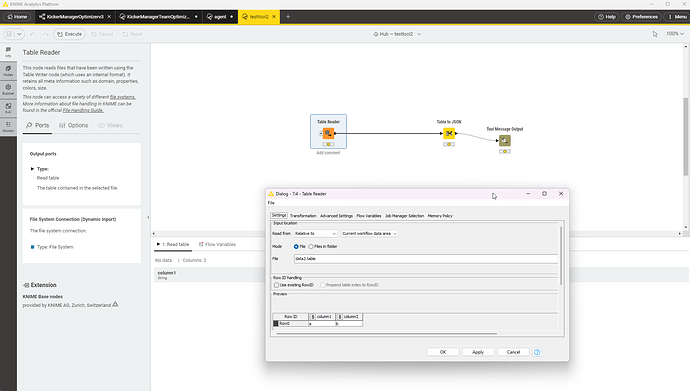Open the '1: Read table' output tab
The height and width of the screenshot is (391, 690).
pos(172,244)
